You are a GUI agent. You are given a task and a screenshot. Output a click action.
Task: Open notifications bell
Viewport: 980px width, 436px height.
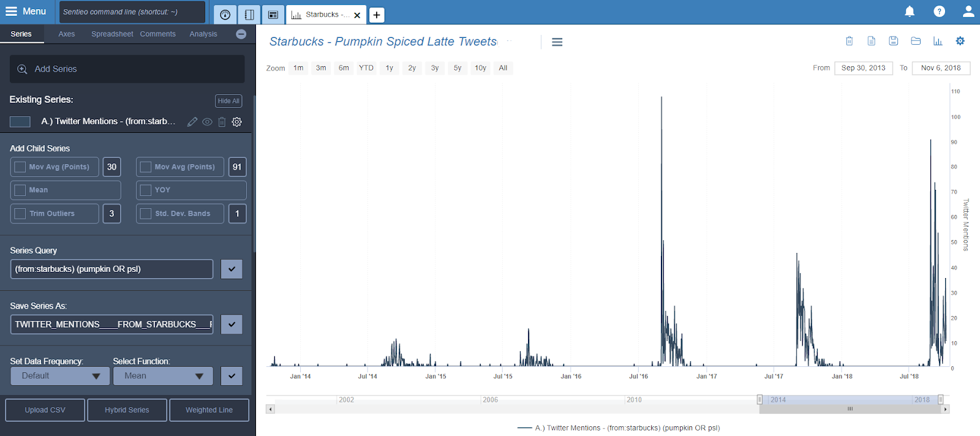point(910,11)
